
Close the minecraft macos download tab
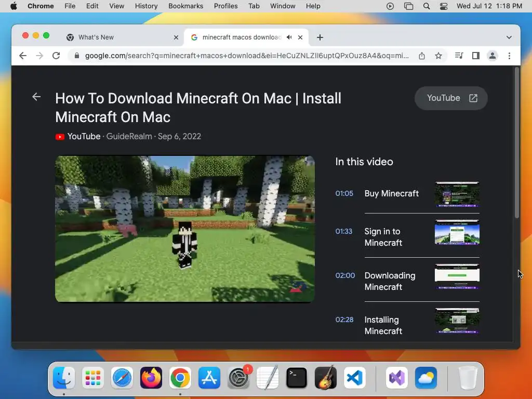tap(300, 37)
